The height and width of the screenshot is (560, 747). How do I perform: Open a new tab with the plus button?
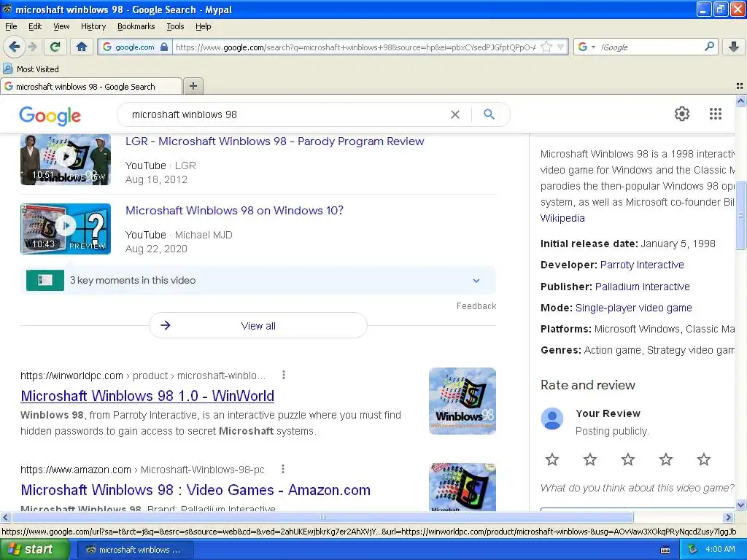(193, 86)
